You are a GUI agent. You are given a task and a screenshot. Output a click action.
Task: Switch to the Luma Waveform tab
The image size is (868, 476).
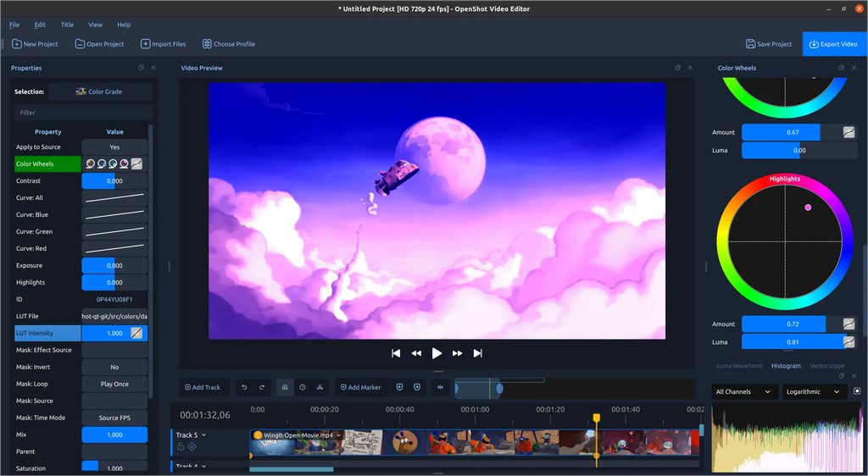click(739, 366)
